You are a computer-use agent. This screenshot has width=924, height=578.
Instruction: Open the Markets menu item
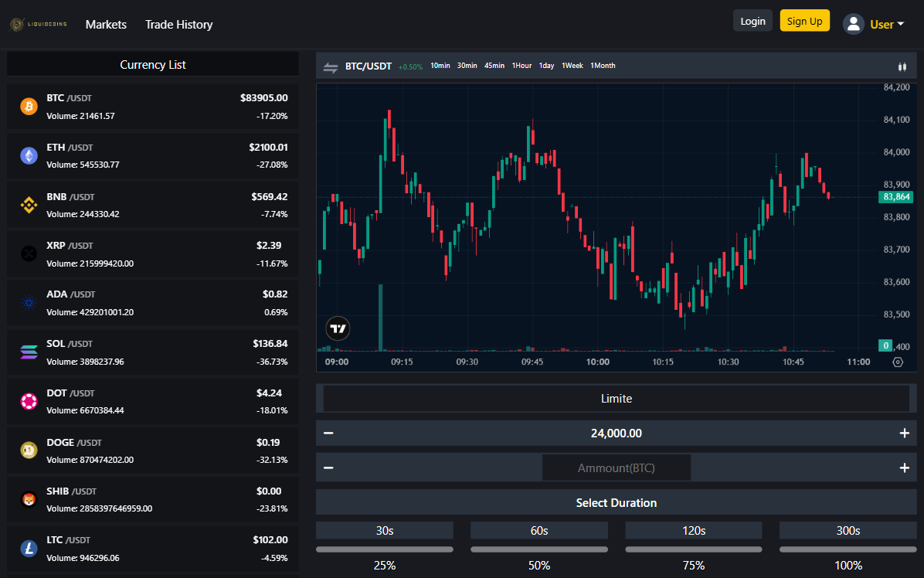tap(106, 25)
